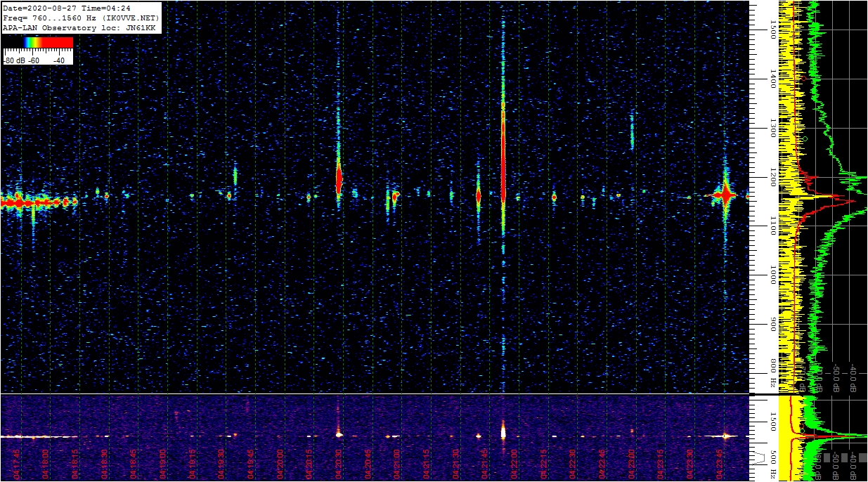Select the 04:19:15 time marker
Screen dimensions: 868x482
pos(192,464)
